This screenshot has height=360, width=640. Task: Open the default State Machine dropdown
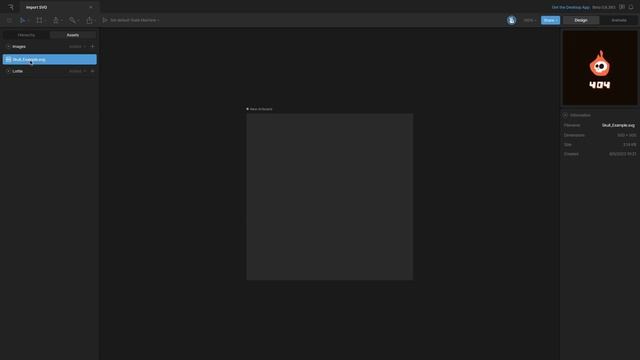coord(135,20)
